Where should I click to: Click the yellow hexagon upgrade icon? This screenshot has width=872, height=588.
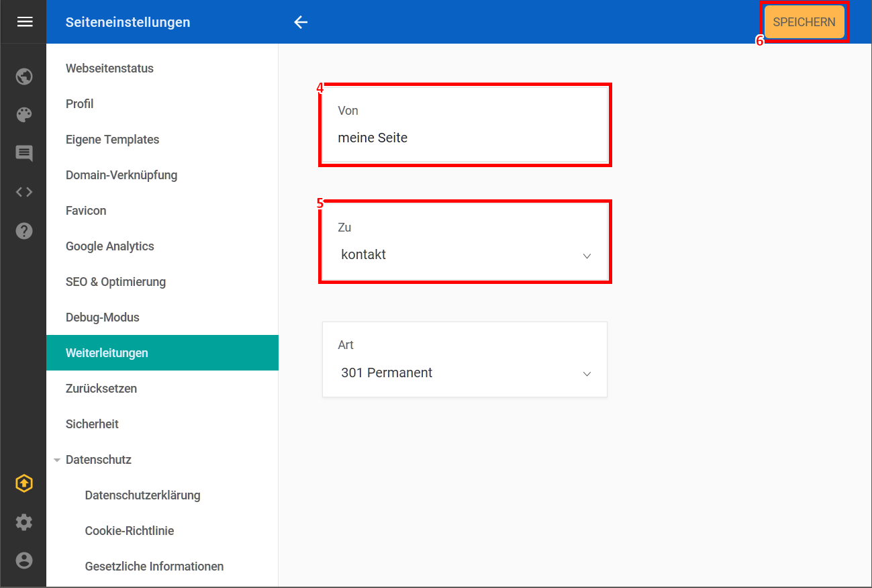tap(24, 483)
